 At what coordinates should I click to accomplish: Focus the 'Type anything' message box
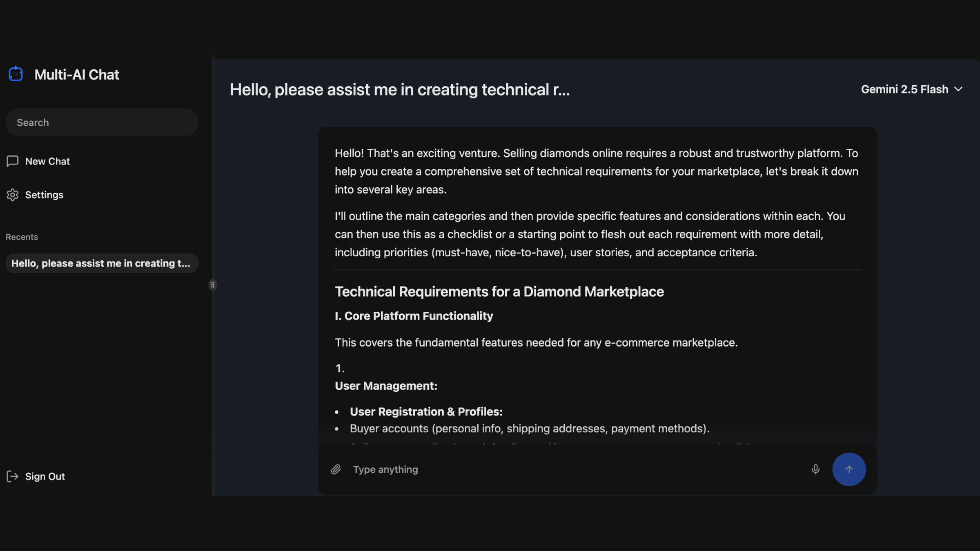tap(572, 469)
